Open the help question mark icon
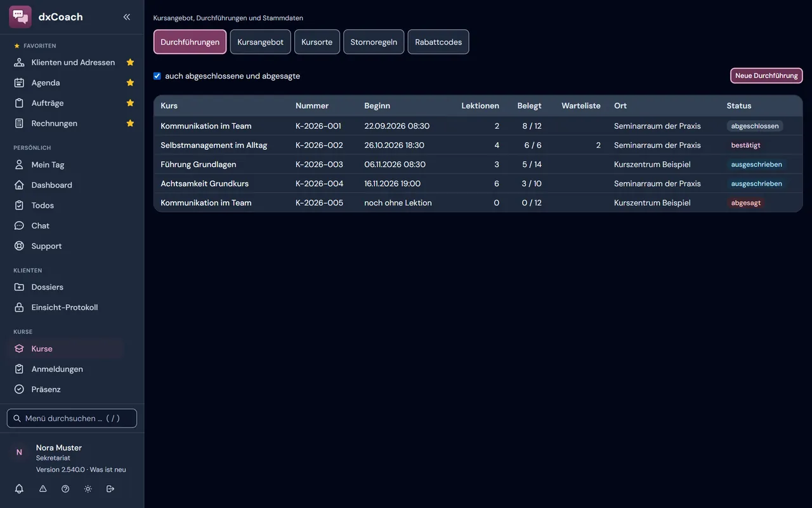Screen dimensions: 812x508 click(x=65, y=489)
